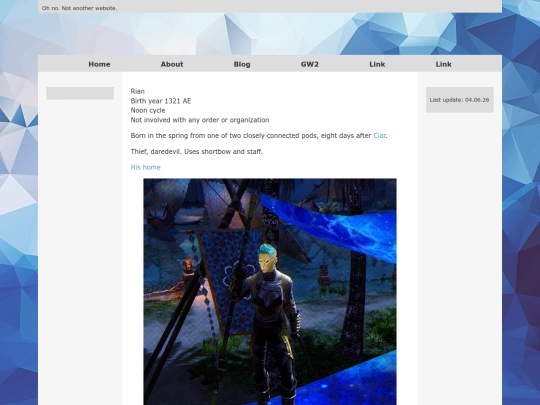Click the 'Last update: 04.06.26' text

pyautogui.click(x=459, y=100)
